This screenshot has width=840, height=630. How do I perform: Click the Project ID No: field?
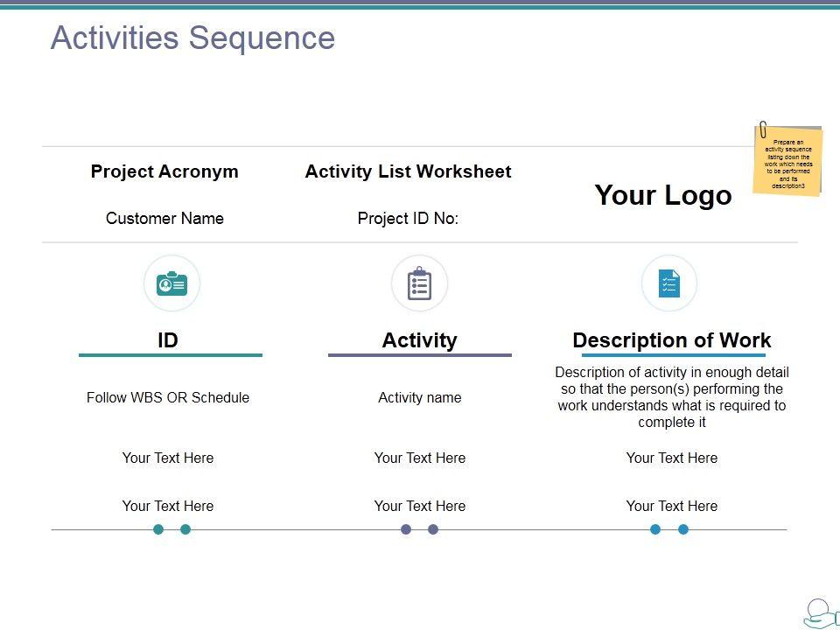point(408,219)
